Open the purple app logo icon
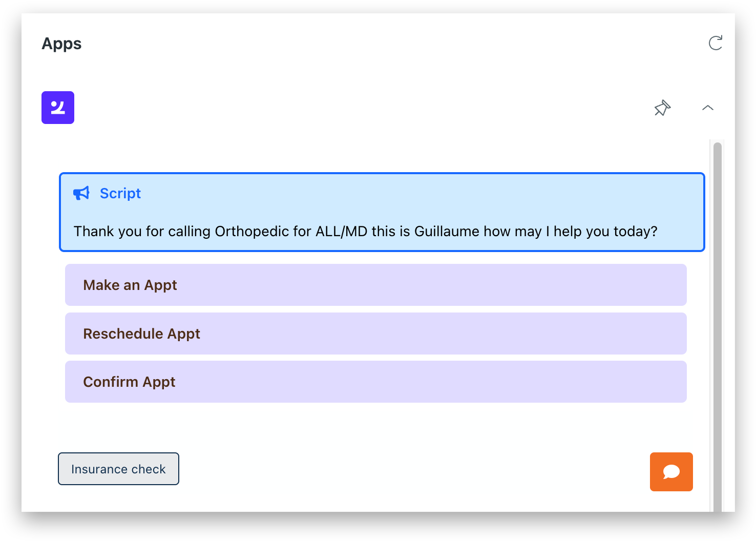Screen dimensions: 756x541 tap(58, 108)
